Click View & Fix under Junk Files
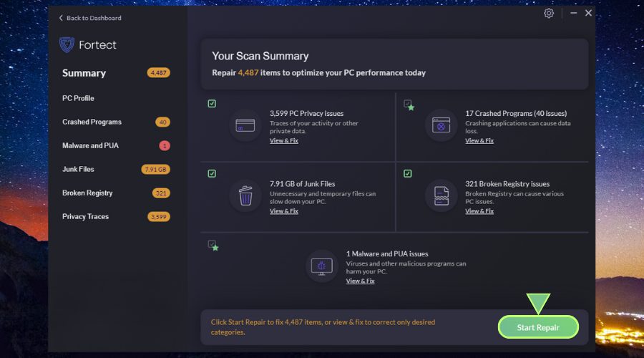644x358 pixels. [283, 211]
